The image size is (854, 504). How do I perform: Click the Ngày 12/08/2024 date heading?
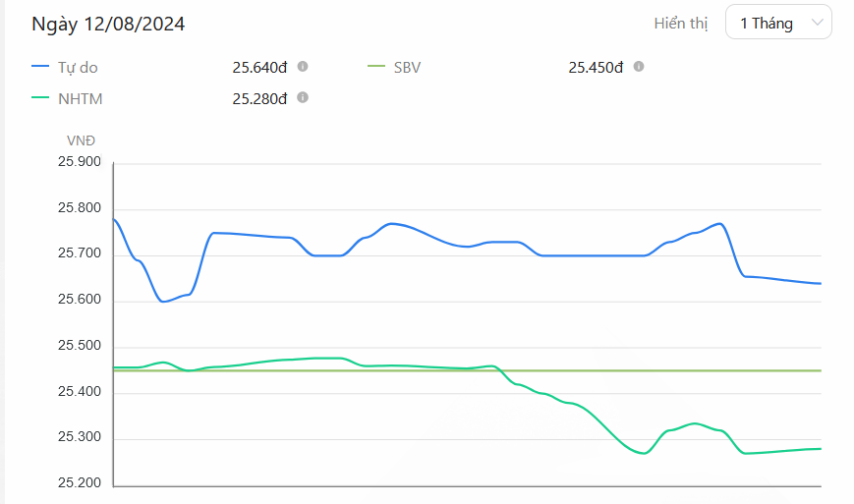(x=108, y=24)
